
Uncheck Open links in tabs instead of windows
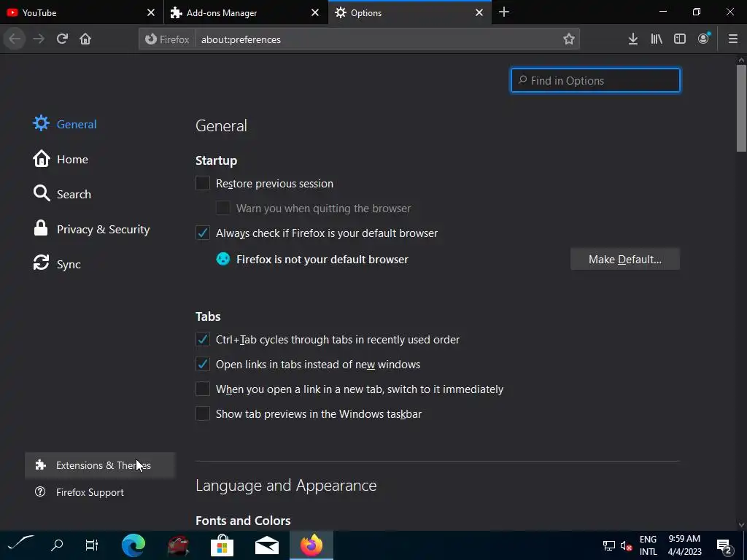203,365
